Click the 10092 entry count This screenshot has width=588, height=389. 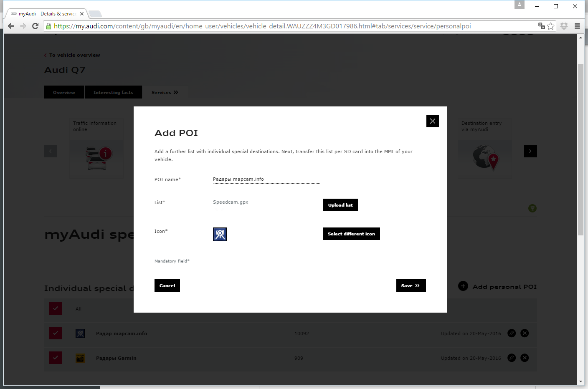[x=302, y=333]
